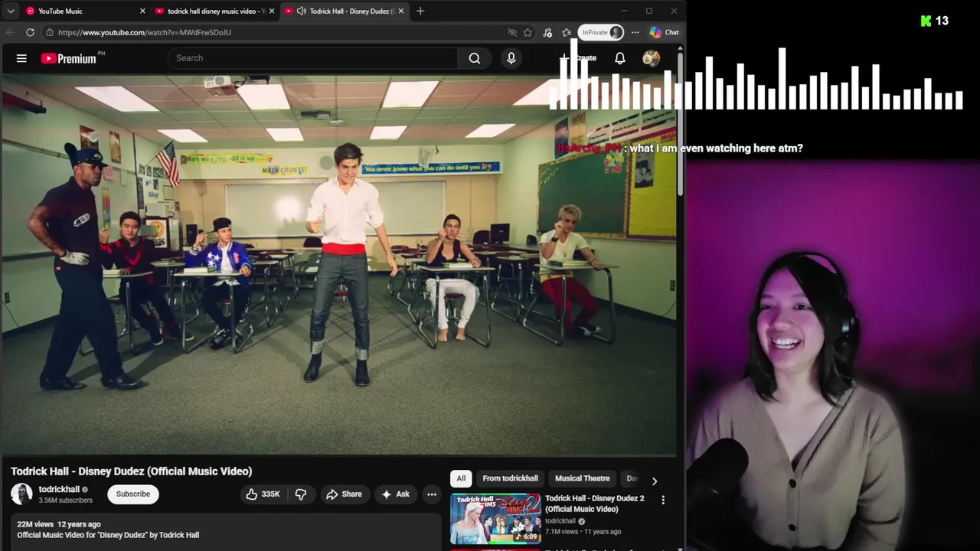Open the Copilot Chat button
The height and width of the screenshot is (551, 980).
664,32
